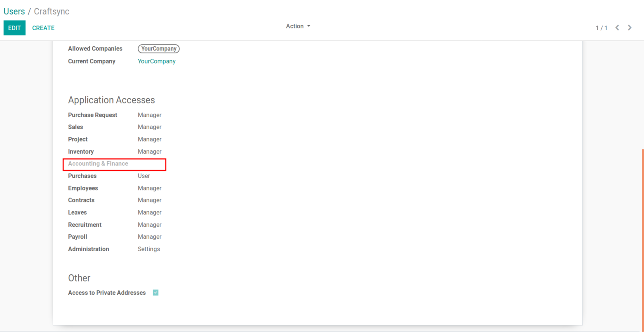Screen dimensions: 644x332
Task: Open the Current Company YourCompany link
Action: [x=157, y=61]
